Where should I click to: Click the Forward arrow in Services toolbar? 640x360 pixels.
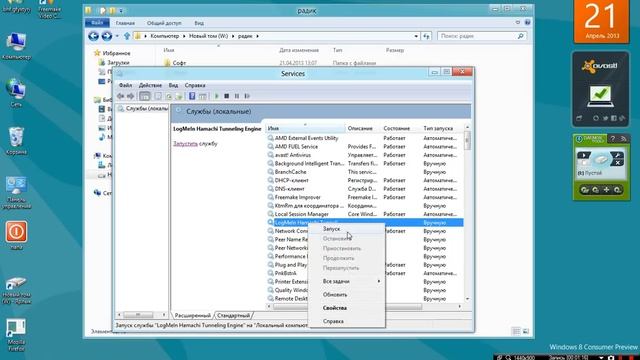(x=131, y=96)
